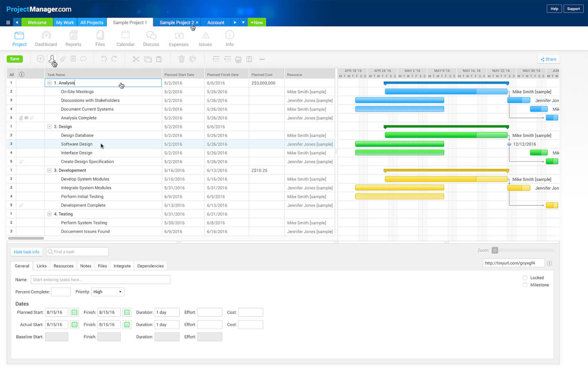The width and height of the screenshot is (588, 392).
Task: Click the green Save button
Action: [15, 59]
